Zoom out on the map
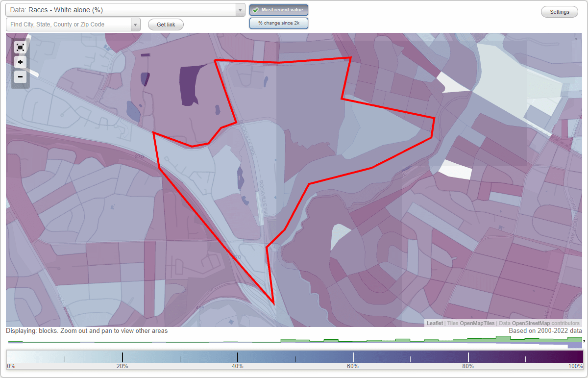588x378 pixels. point(20,76)
